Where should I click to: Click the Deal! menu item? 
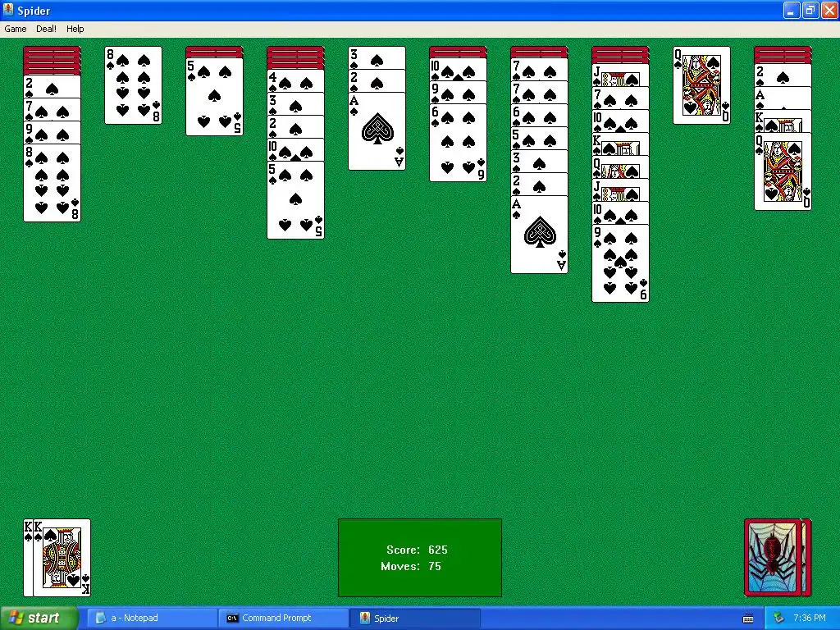(46, 29)
